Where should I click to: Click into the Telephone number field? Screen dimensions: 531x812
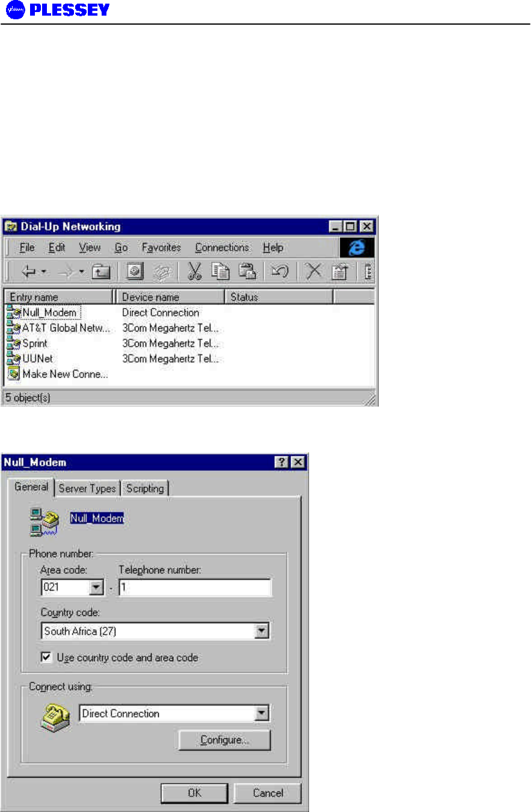tap(195, 588)
